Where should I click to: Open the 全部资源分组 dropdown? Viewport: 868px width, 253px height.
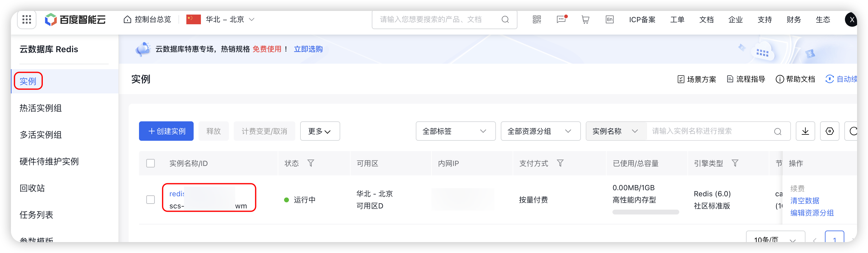tap(541, 131)
